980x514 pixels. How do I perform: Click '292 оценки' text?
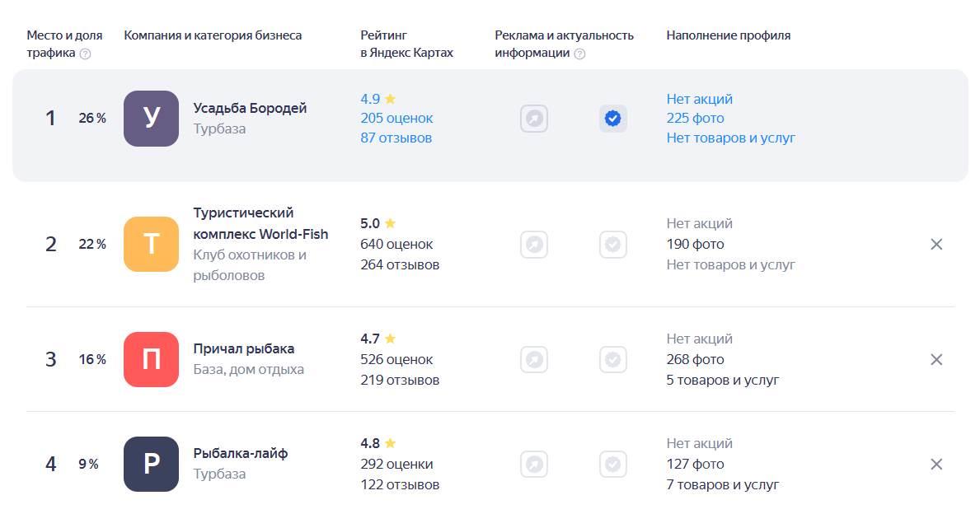click(x=397, y=464)
